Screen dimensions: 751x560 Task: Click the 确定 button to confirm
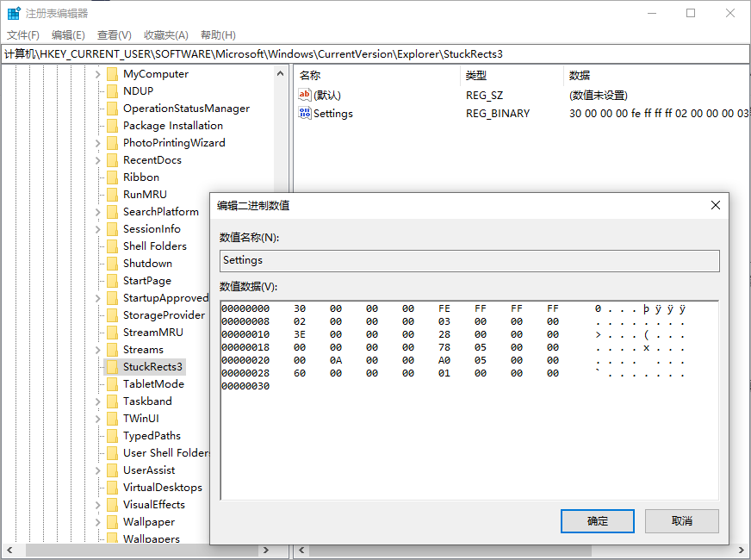(x=597, y=520)
